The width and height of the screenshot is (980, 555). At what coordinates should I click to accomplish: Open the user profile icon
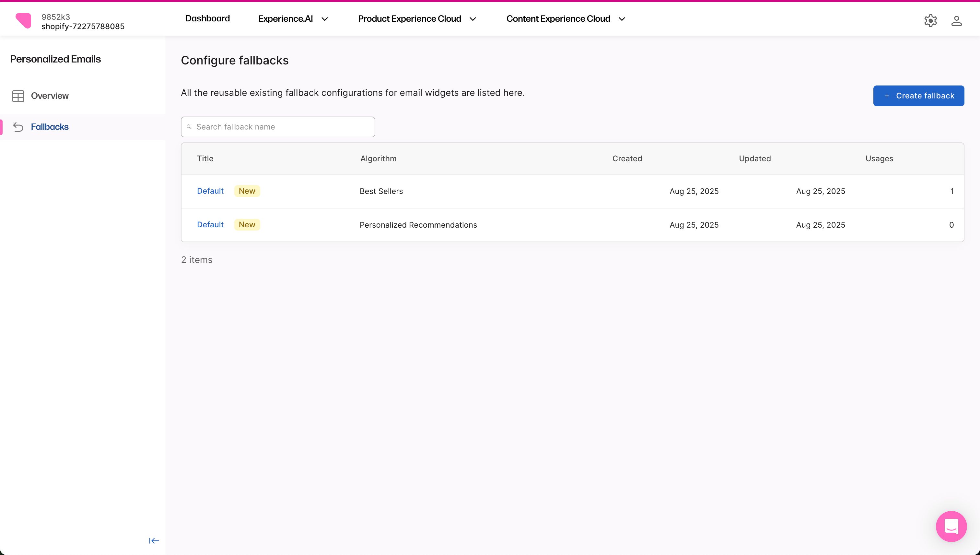956,21
